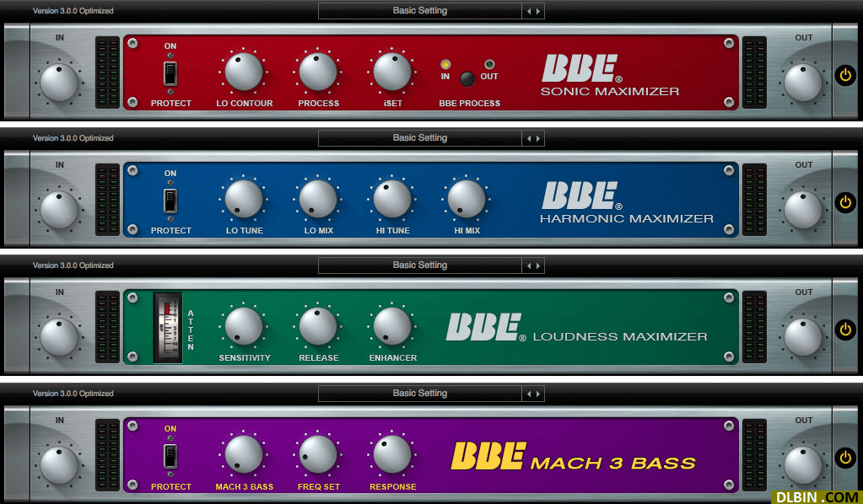Click the BBE Loudness Maximizer logo
The width and height of the screenshot is (863, 504).
point(576,328)
